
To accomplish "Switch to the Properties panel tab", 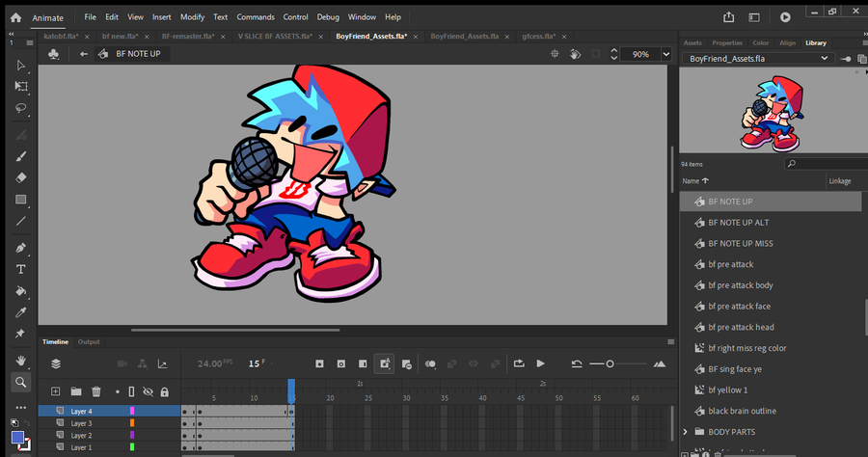I will [727, 42].
